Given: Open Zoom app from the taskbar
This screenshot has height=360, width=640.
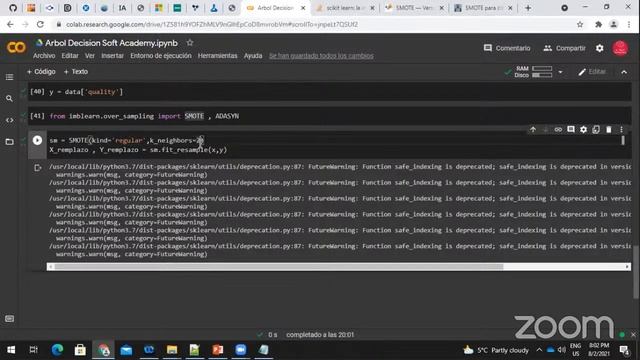Looking at the screenshot, I should [241, 350].
